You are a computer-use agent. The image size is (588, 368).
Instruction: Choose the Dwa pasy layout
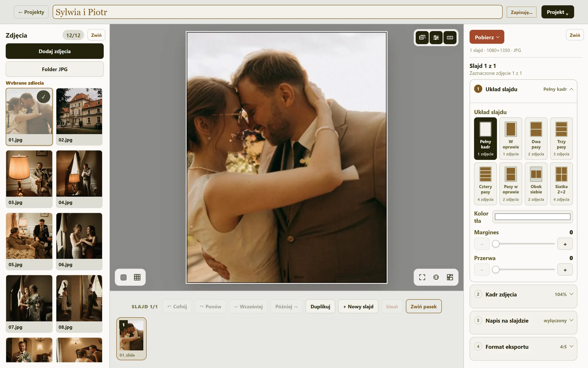pyautogui.click(x=536, y=139)
